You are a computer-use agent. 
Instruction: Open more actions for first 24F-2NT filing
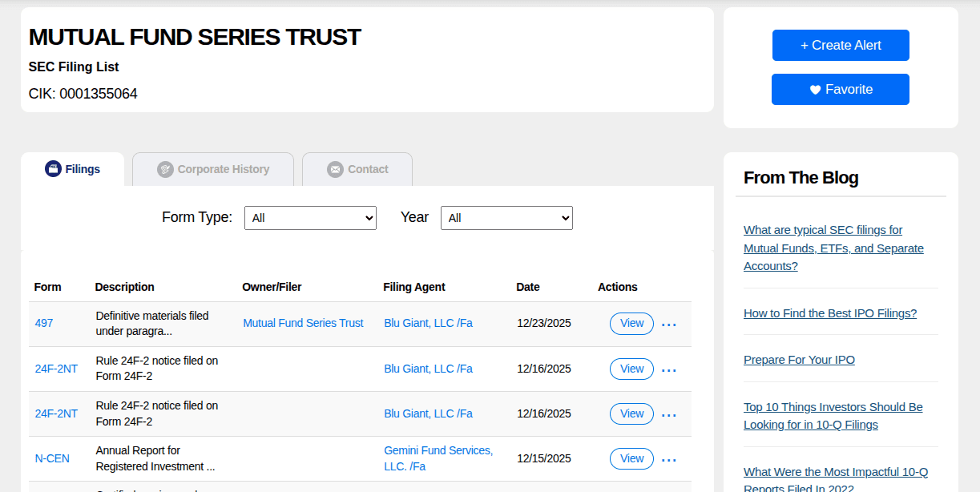coord(669,369)
